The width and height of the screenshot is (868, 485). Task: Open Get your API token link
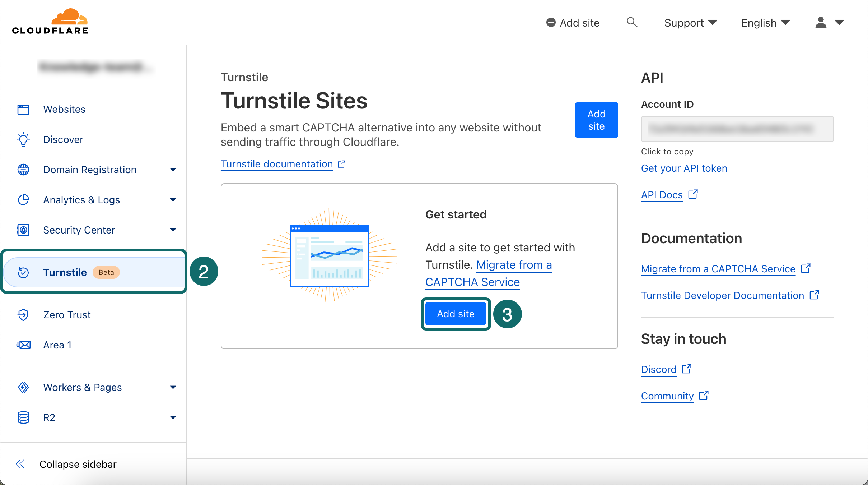pos(684,168)
